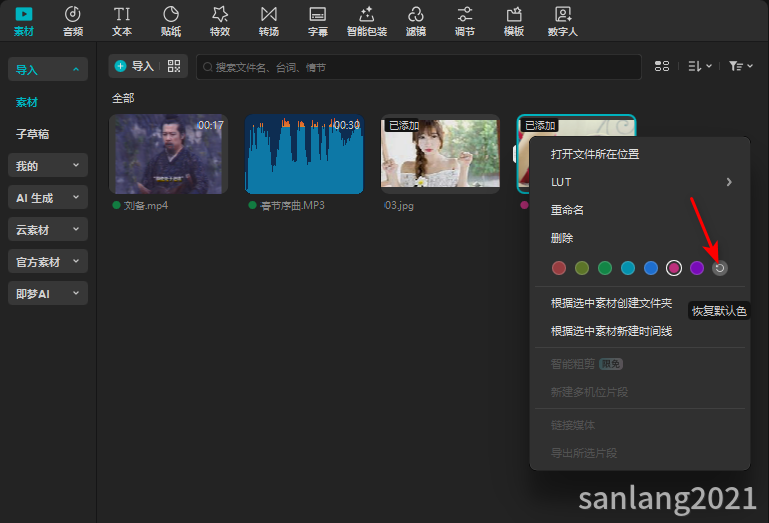Select 子草稿 in left sidebar

(32, 134)
